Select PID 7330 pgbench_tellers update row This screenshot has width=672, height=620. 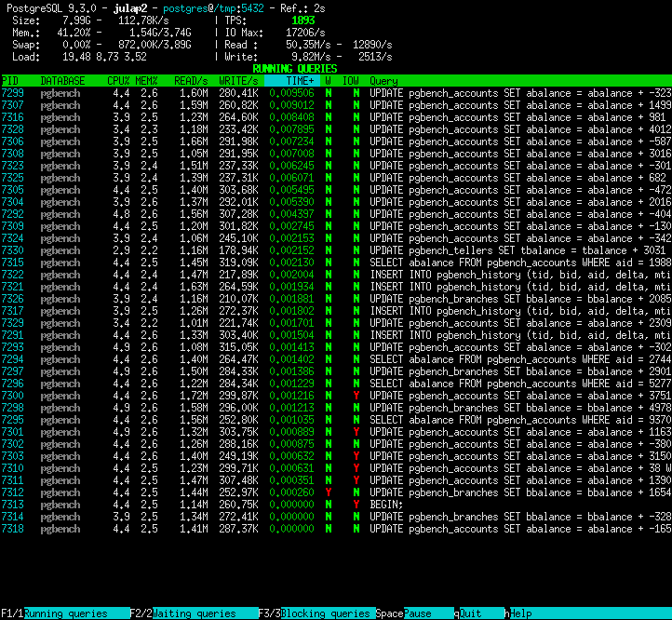336,250
